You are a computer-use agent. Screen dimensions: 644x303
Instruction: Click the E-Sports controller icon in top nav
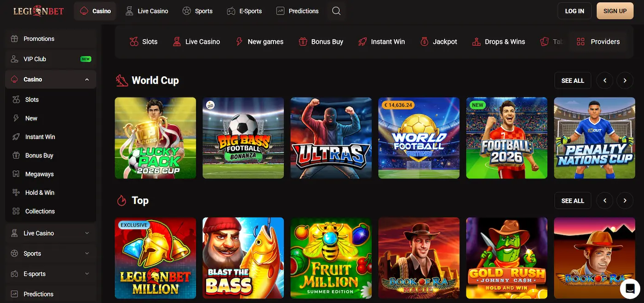pyautogui.click(x=231, y=11)
